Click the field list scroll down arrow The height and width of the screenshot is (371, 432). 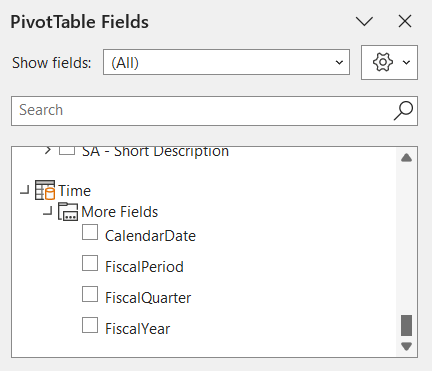(406, 346)
